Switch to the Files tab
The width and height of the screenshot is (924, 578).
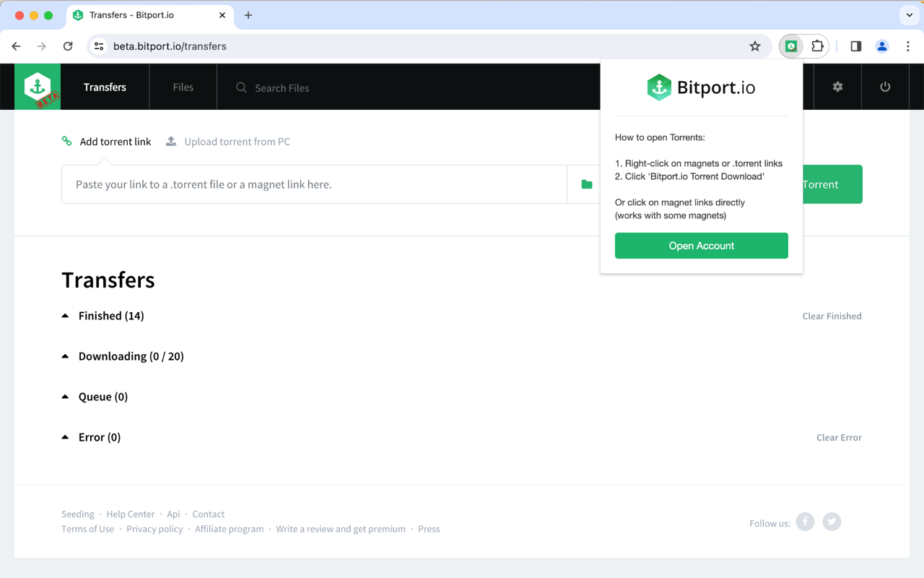click(183, 87)
